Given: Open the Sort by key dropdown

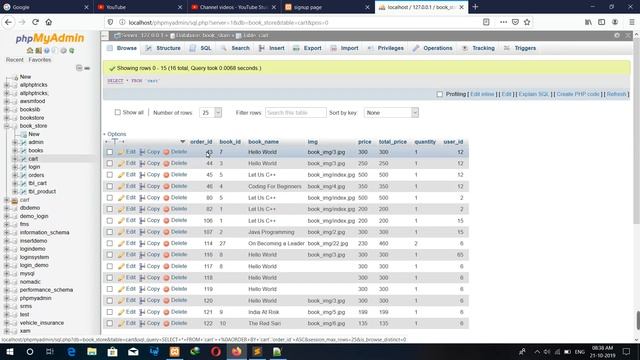Looking at the screenshot, I should click(391, 113).
